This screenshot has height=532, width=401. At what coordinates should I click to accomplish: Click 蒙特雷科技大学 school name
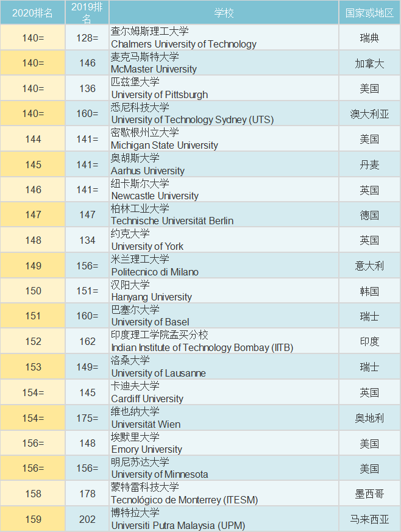[x=145, y=488]
